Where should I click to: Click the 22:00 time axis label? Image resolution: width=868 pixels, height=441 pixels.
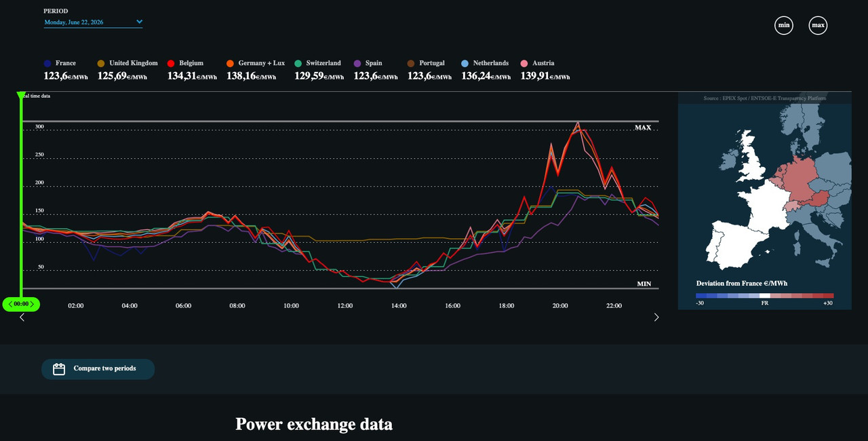(614, 306)
